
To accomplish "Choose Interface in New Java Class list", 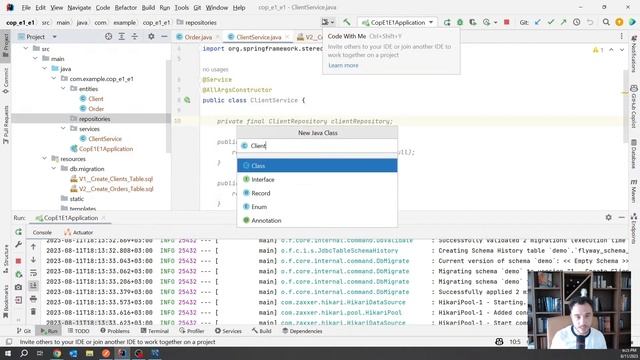I will (317, 180).
